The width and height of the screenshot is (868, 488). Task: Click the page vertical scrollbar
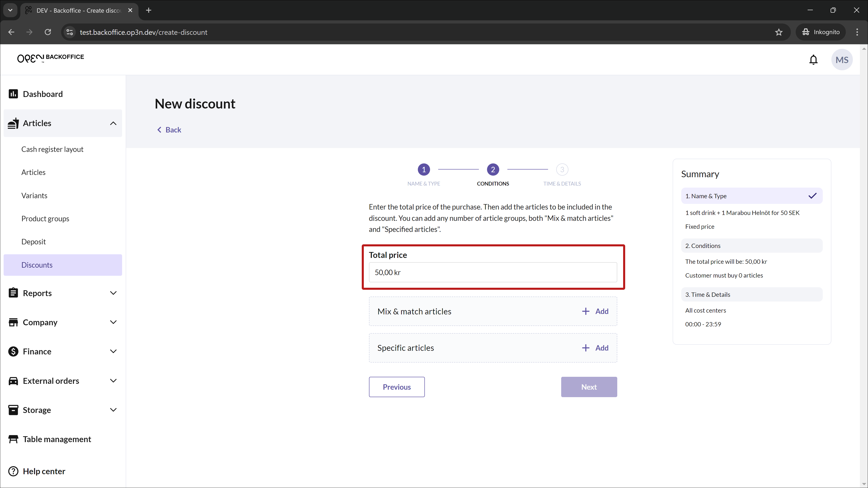click(x=864, y=266)
